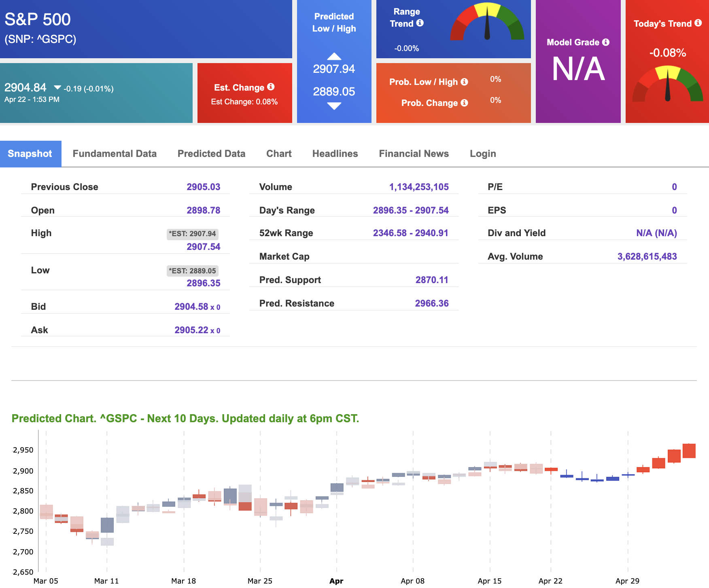Click the EPS value 0
Image resolution: width=709 pixels, height=588 pixels.
click(x=674, y=210)
